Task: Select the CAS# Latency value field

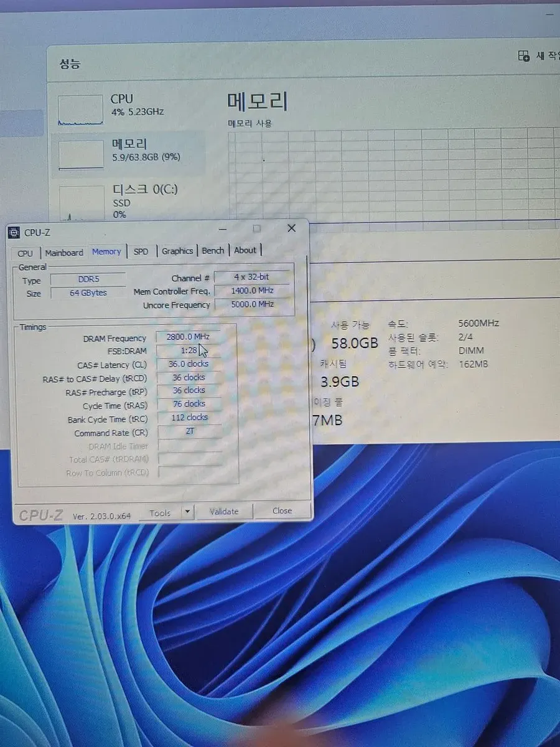Action: (189, 364)
